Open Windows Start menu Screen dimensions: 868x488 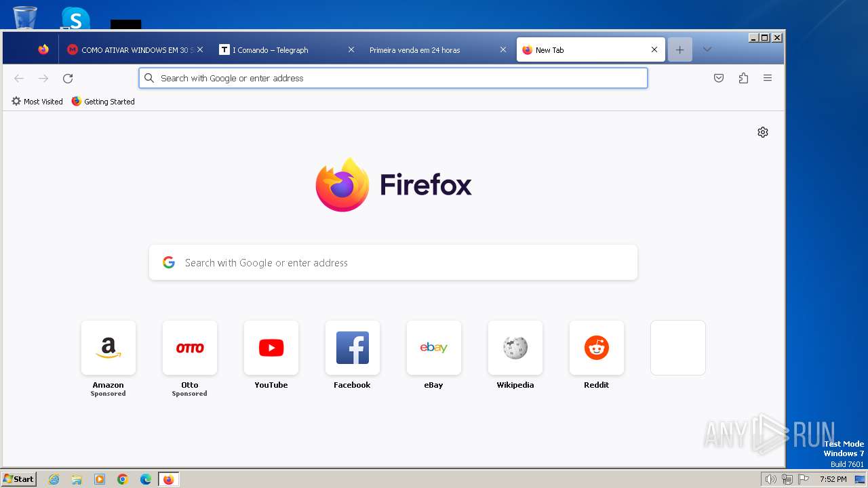(x=19, y=479)
